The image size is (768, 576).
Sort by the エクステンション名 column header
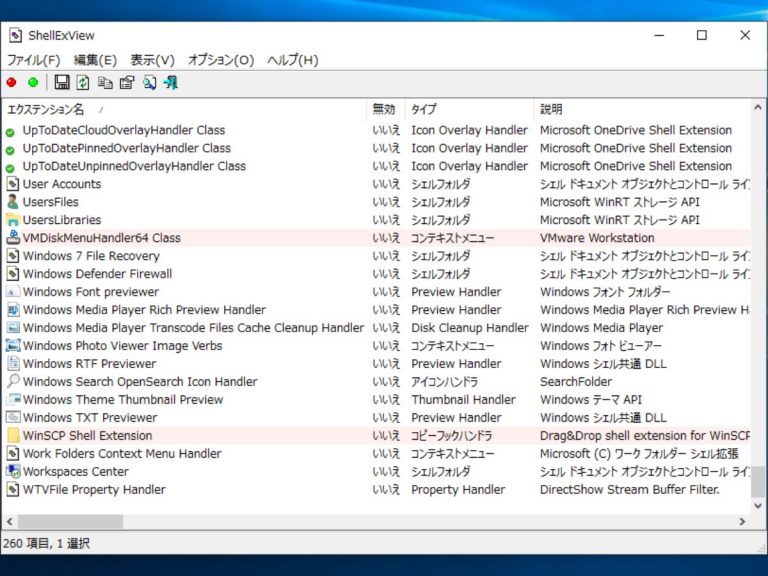(x=184, y=109)
